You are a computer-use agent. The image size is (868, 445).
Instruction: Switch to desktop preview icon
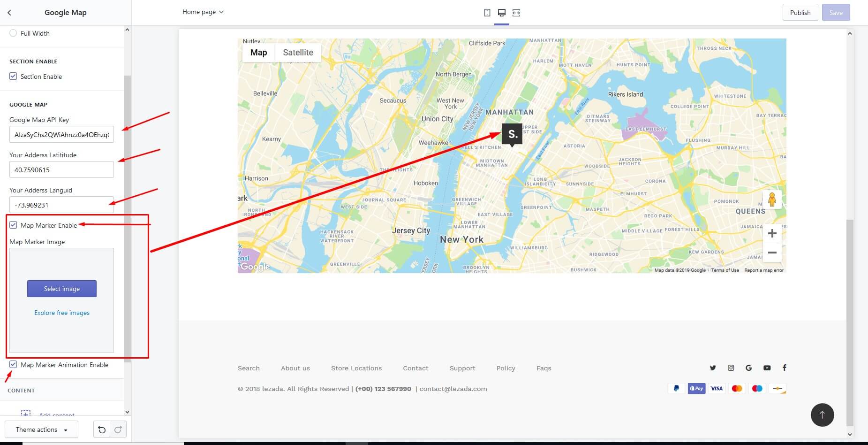click(502, 13)
